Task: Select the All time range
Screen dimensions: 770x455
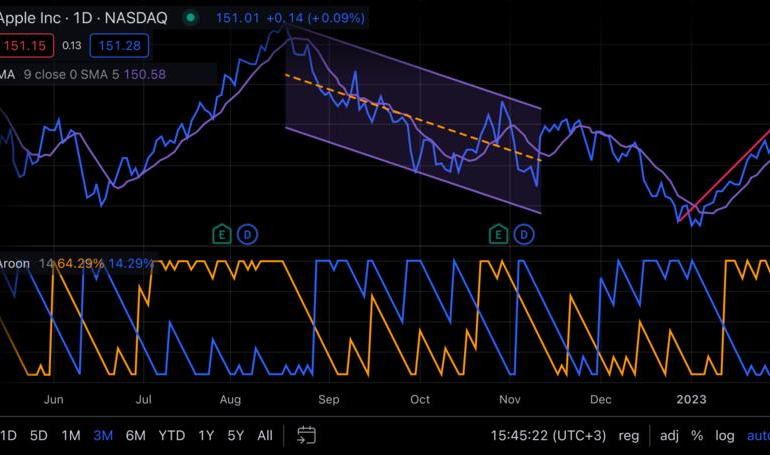Action: tap(265, 435)
